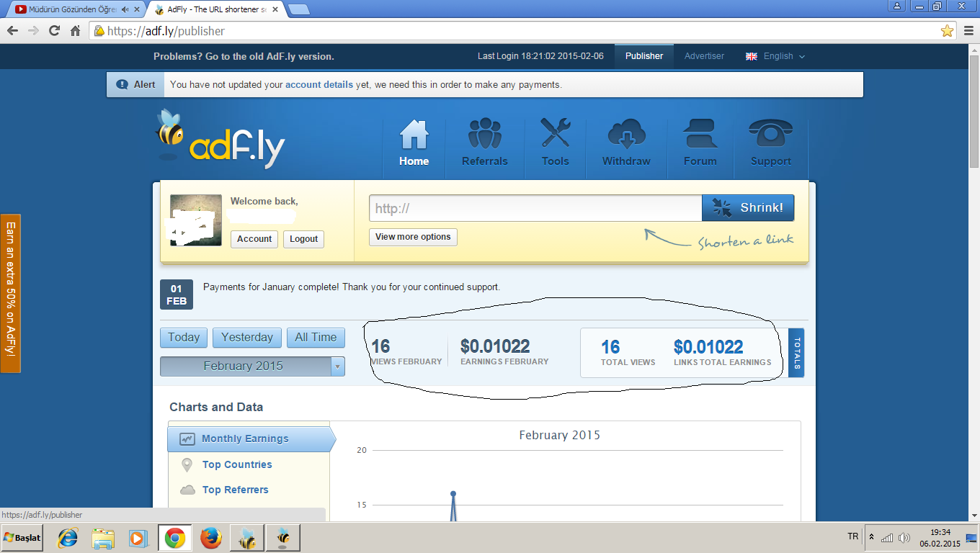Go back with the browser back arrow

(13, 31)
